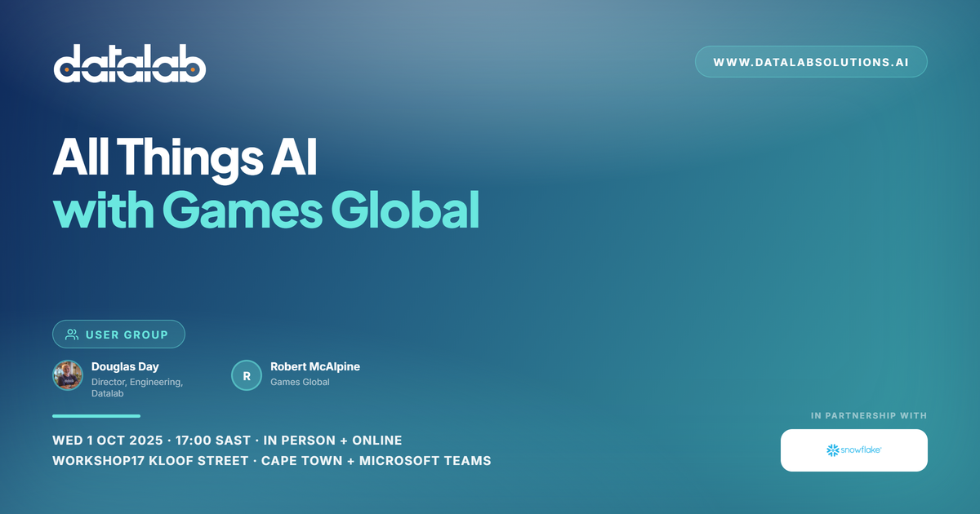
Task: Click the In Partnership With label
Action: coord(869,416)
